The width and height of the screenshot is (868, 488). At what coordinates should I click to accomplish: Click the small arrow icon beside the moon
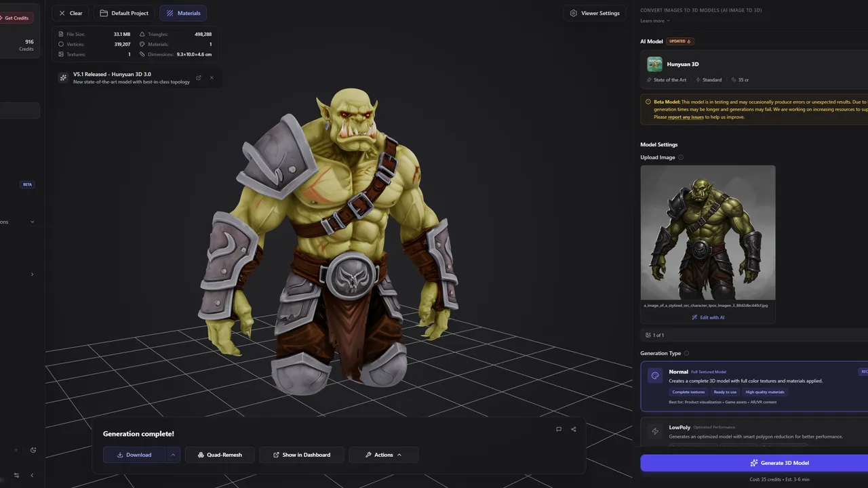click(x=16, y=450)
